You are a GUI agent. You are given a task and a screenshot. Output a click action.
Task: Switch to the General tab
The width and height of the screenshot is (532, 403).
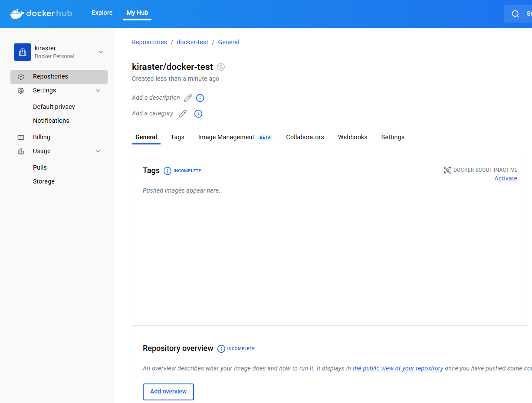click(x=146, y=137)
